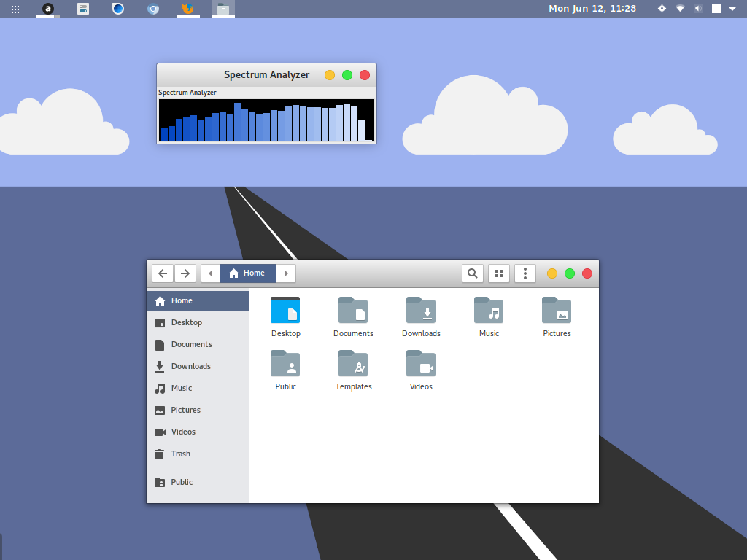Open the three-dot menu in file manager
747x560 pixels.
[525, 273]
